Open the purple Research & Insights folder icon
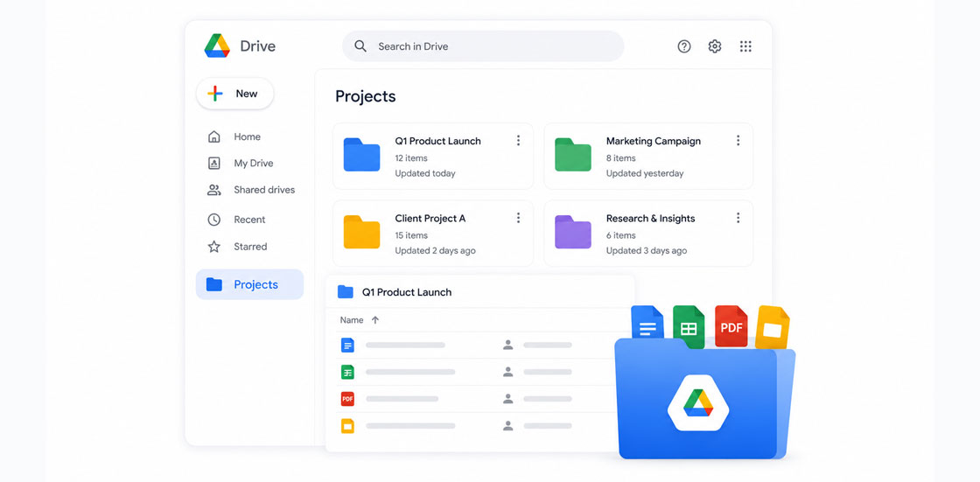 (x=573, y=232)
